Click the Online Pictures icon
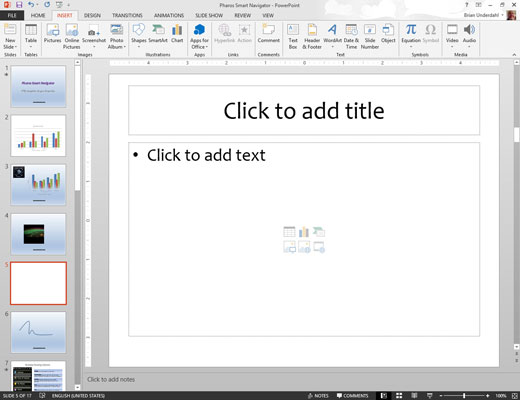 [72, 37]
